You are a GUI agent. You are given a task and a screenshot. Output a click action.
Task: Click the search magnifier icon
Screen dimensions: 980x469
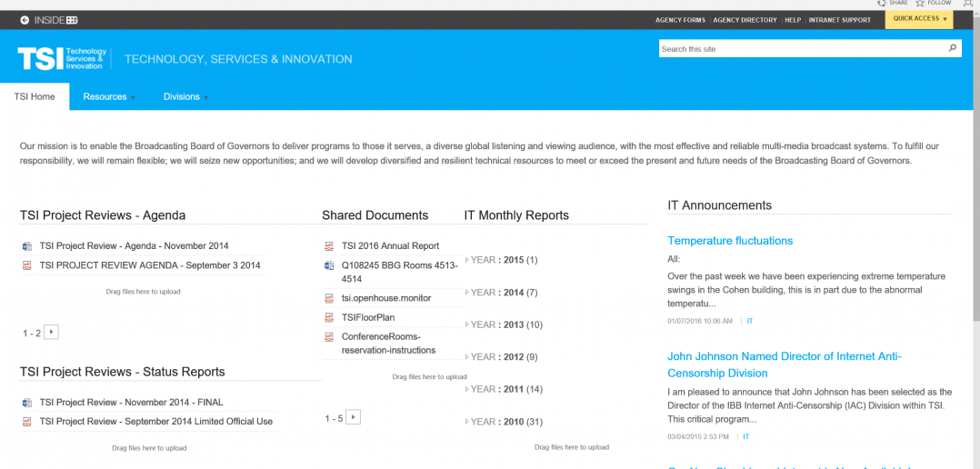click(953, 48)
